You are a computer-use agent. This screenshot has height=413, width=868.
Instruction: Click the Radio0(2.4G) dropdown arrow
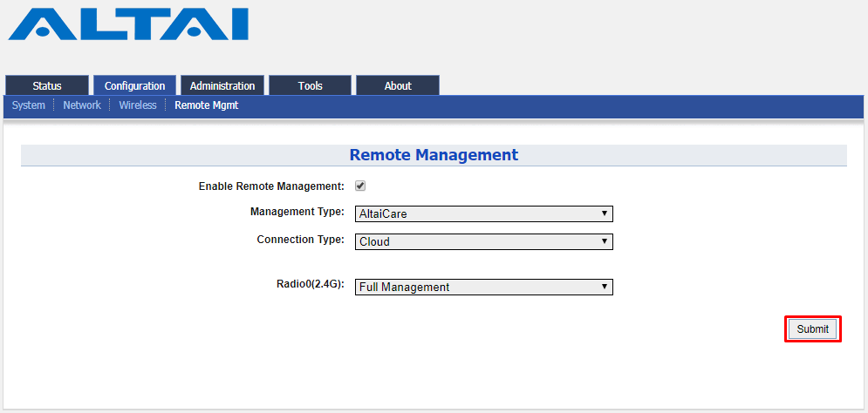[605, 287]
